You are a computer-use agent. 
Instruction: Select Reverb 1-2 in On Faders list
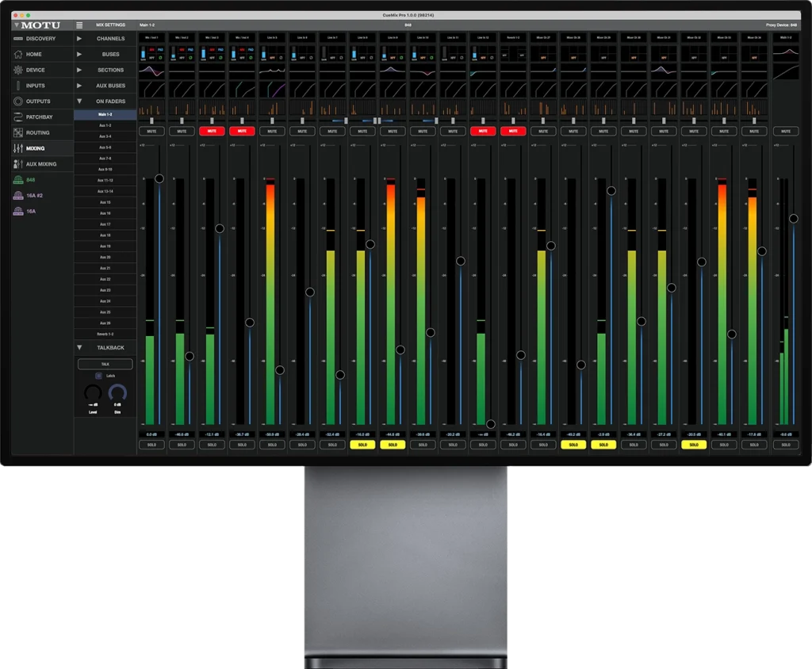pos(105,334)
